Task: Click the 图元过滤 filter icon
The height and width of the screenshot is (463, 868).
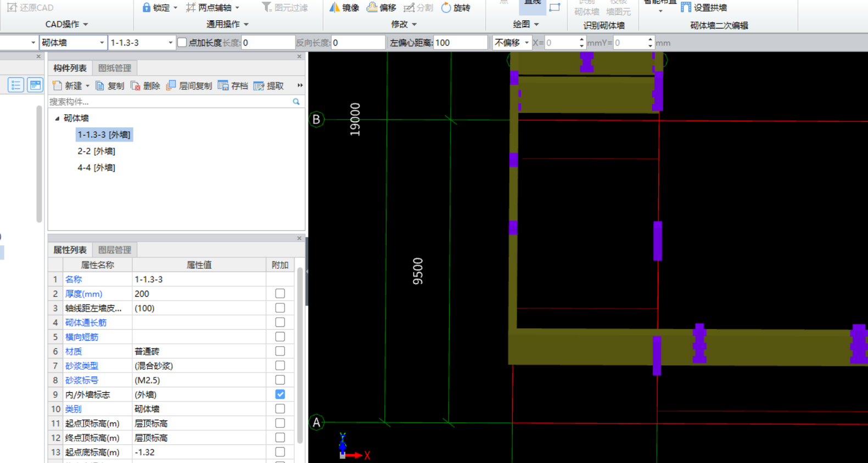Action: click(266, 7)
